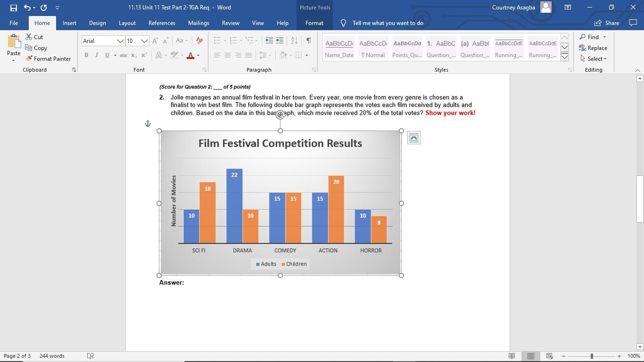Click the zoom slider in status bar

(591, 356)
